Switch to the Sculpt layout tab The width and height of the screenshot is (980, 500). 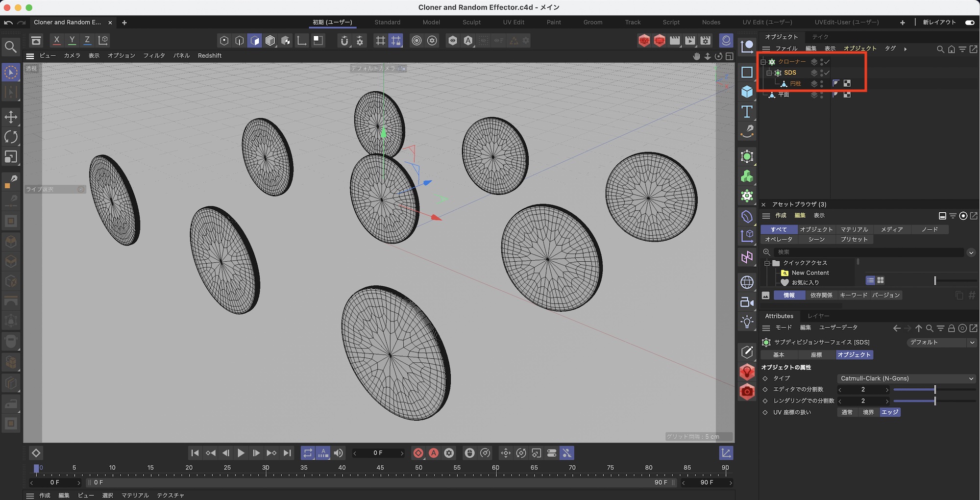point(471,23)
